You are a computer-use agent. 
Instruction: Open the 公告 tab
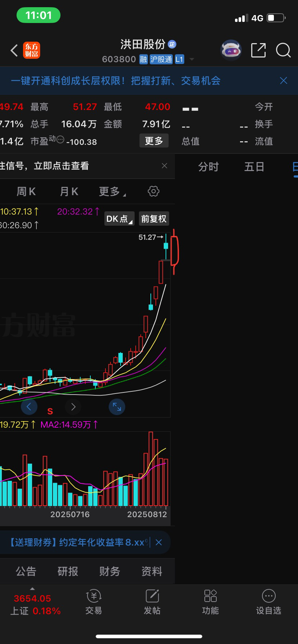coord(26,571)
